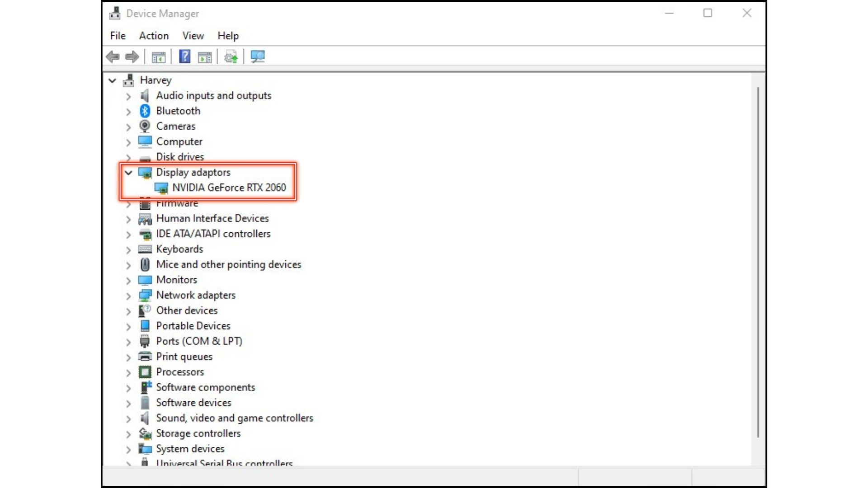The image size is (868, 488).
Task: Collapse the Display adaptors node
Action: [x=128, y=173]
